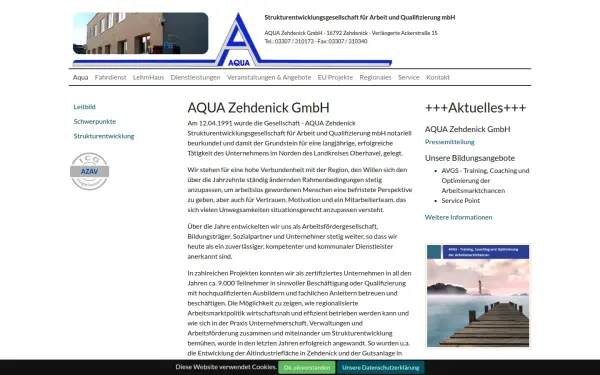Click the AQUA triangle logo
The height and width of the screenshot is (375, 600).
[x=238, y=40]
